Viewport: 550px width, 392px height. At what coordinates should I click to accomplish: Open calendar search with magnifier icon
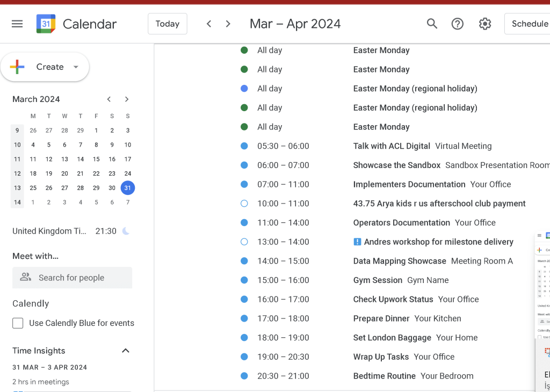click(x=432, y=24)
